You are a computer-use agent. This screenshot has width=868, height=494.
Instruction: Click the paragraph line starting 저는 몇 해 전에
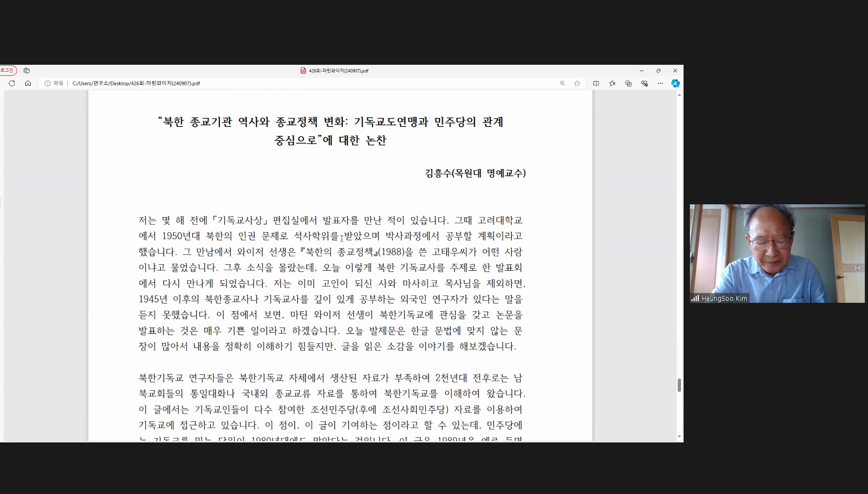click(330, 220)
